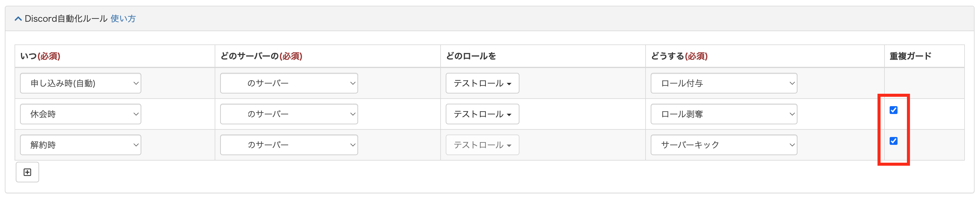Open テストロール selector in 休会時 row
Screen dimensions: 980x202
click(x=482, y=114)
